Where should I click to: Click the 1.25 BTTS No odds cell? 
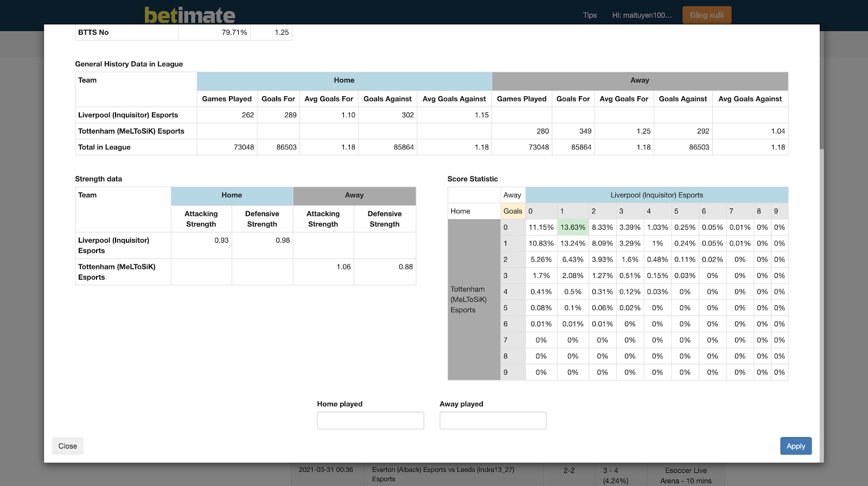tap(282, 32)
